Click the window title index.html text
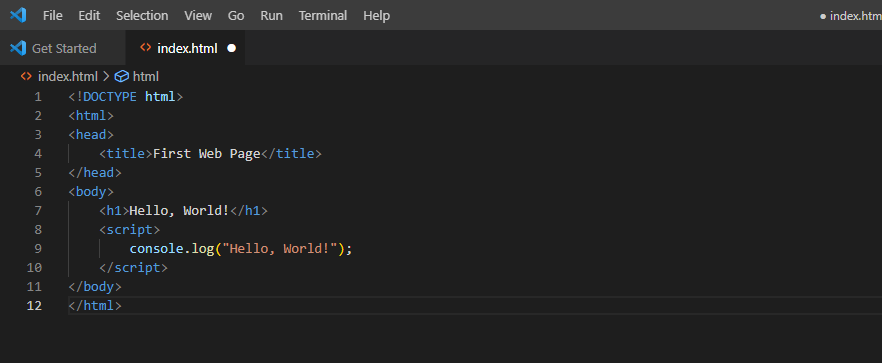 (x=856, y=16)
